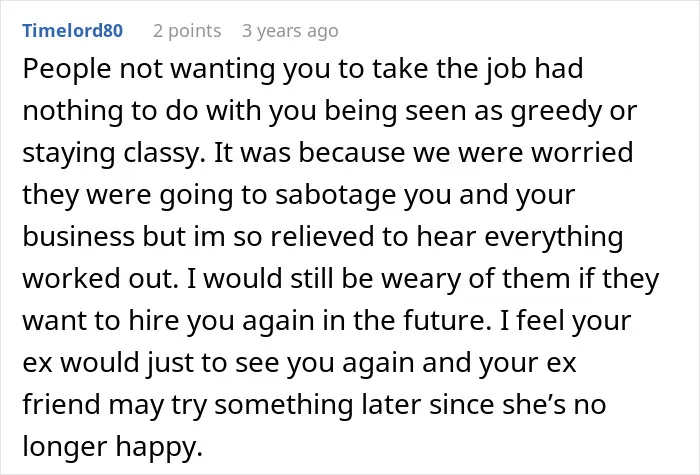The width and height of the screenshot is (700, 475).
Task: Click the word "People" starting the comment
Action: pyautogui.click(x=67, y=70)
